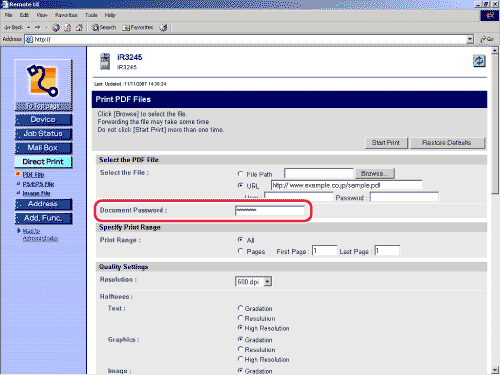Click the Browse button
Image resolution: width=500 pixels, height=375 pixels.
(375, 173)
